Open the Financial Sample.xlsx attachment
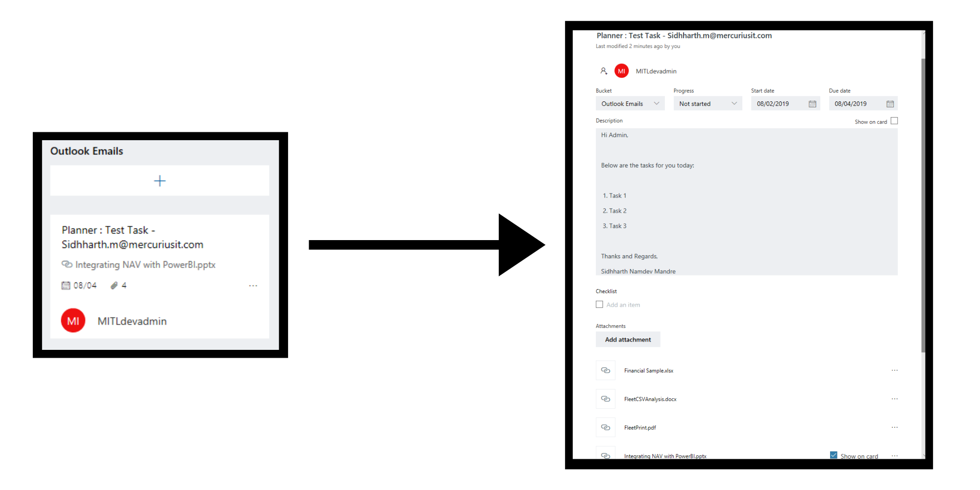The image size is (980, 490). coord(649,371)
